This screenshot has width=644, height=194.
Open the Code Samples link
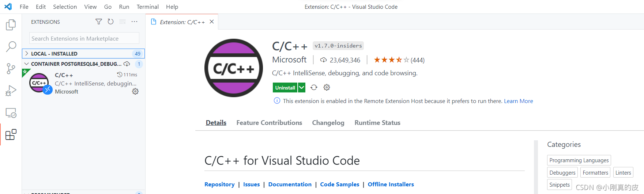(x=340, y=185)
